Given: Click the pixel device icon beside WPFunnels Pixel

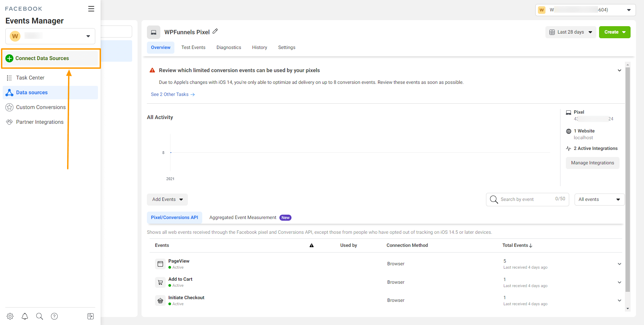Looking at the screenshot, I should [154, 32].
